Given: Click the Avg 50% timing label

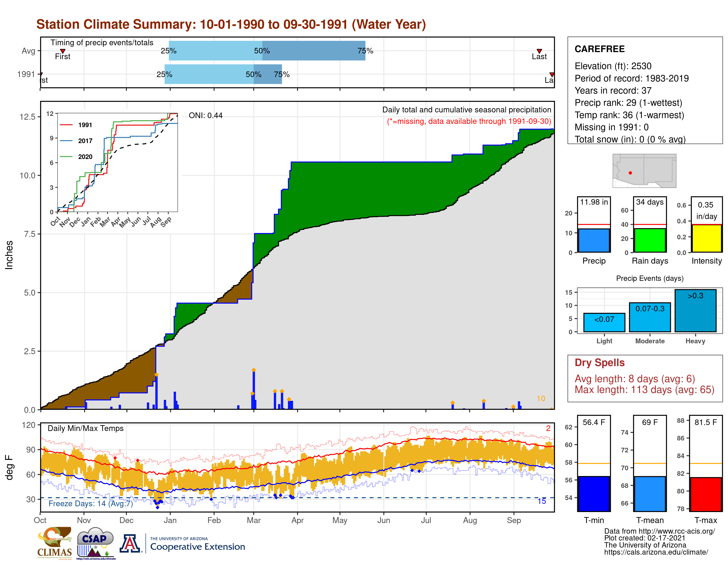Looking at the screenshot, I should coord(262,51).
